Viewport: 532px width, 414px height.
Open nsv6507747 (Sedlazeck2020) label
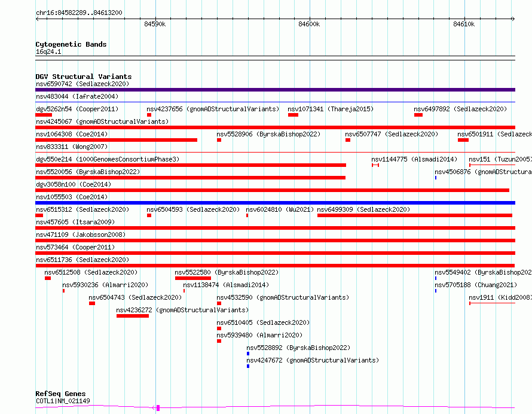[x=392, y=134]
